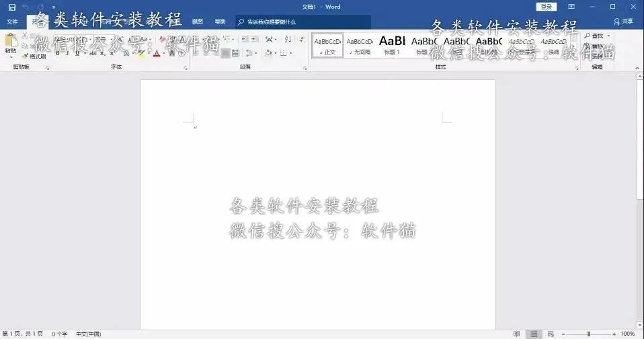Image resolution: width=644 pixels, height=339 pixels.
Task: Open the Aa change case dropdown
Action: click(145, 40)
